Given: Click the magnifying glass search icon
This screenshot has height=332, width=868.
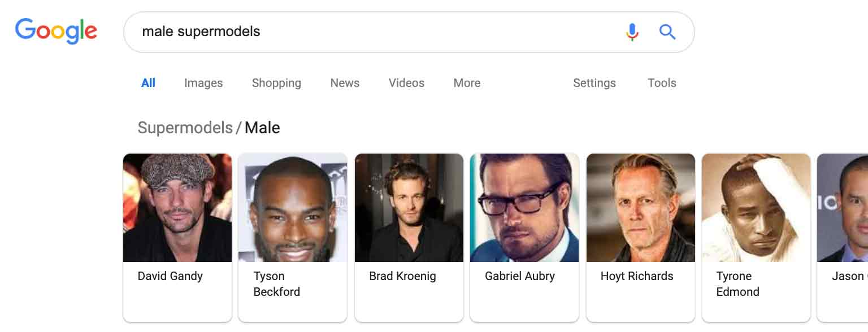Looking at the screenshot, I should [x=667, y=32].
